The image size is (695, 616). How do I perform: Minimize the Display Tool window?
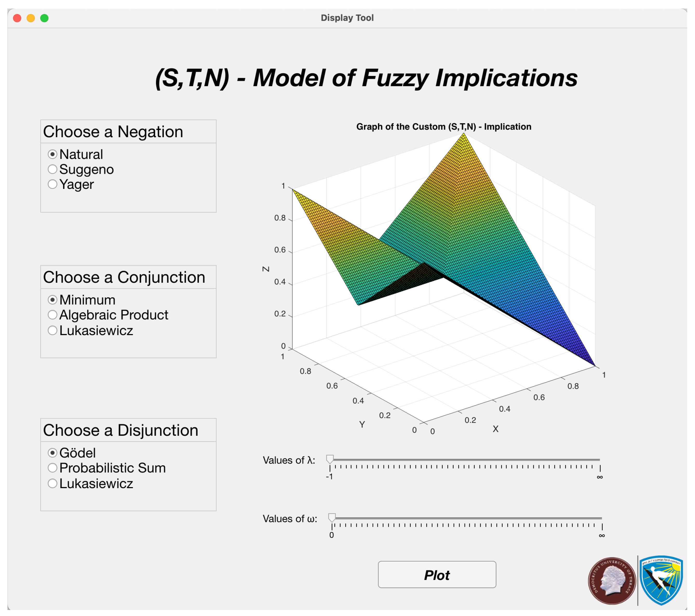pos(31,18)
